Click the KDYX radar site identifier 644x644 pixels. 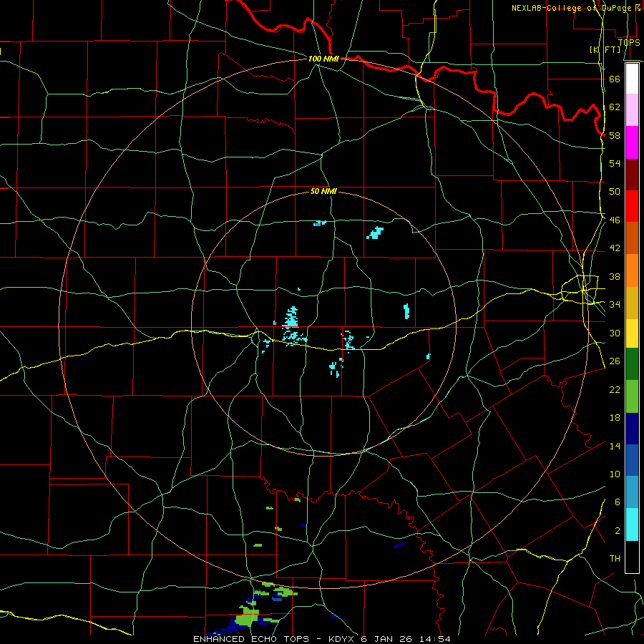(x=343, y=639)
